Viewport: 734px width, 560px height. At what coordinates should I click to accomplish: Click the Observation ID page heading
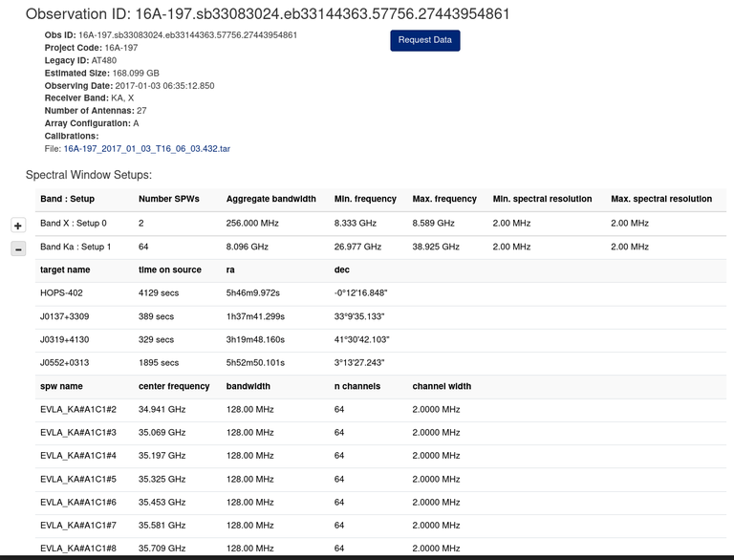pyautogui.click(x=268, y=14)
